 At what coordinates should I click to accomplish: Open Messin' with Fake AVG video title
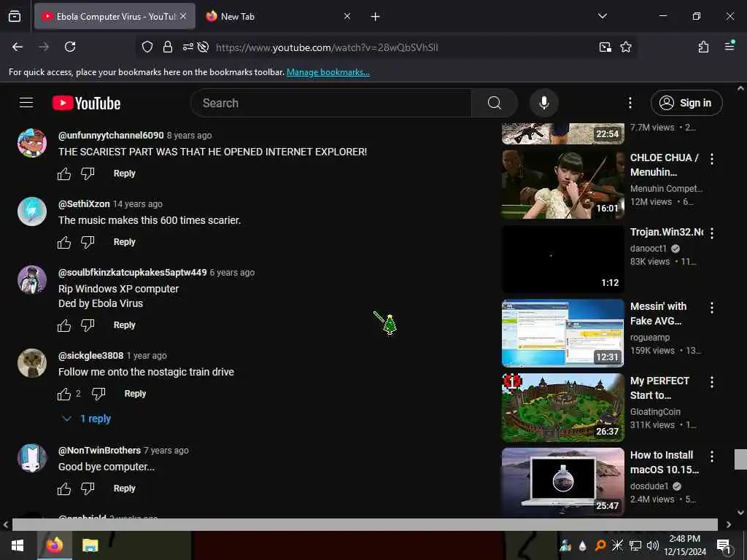(x=658, y=314)
